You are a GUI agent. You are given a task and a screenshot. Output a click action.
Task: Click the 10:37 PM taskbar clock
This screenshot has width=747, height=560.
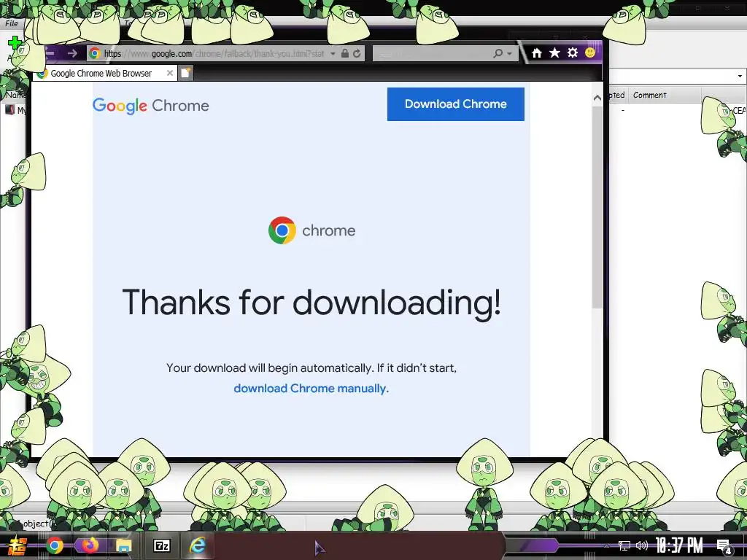[679, 545]
